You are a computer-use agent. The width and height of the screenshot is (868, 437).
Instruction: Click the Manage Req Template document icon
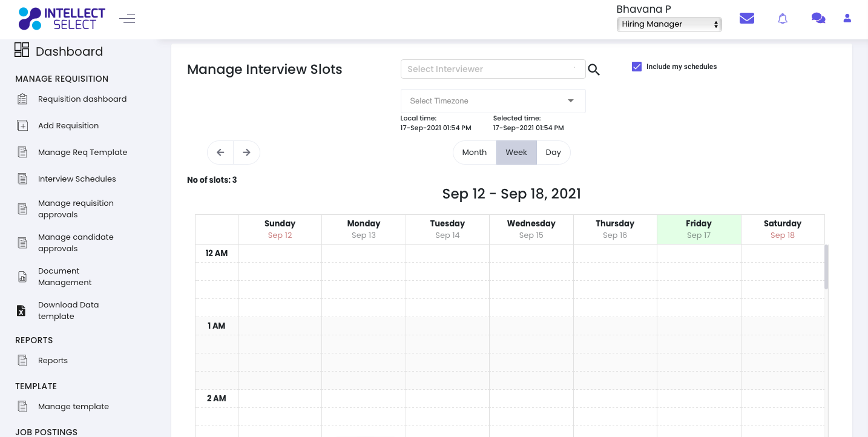(x=22, y=153)
